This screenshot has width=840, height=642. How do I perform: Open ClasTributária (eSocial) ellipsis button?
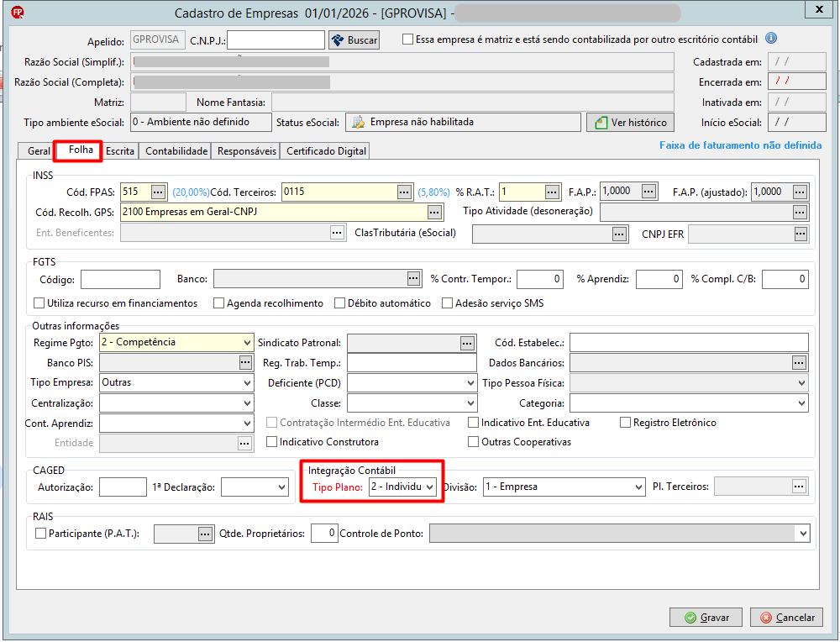coord(619,234)
